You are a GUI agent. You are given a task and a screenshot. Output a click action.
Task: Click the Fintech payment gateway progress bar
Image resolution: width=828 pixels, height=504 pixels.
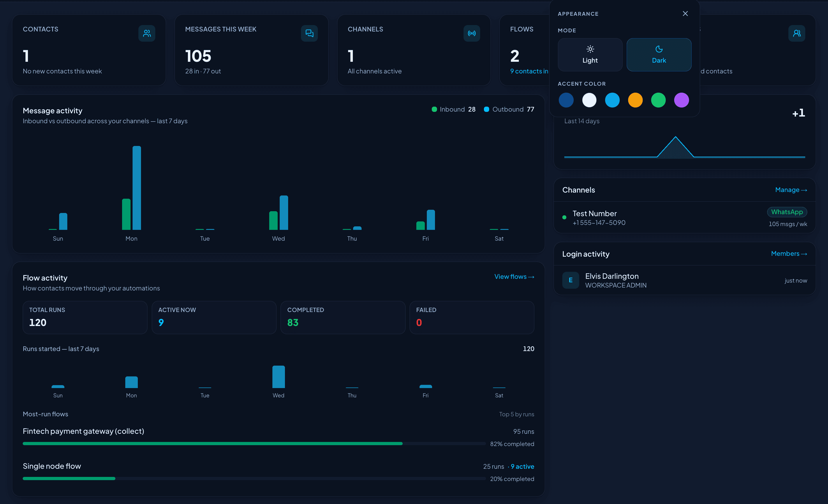(x=254, y=443)
